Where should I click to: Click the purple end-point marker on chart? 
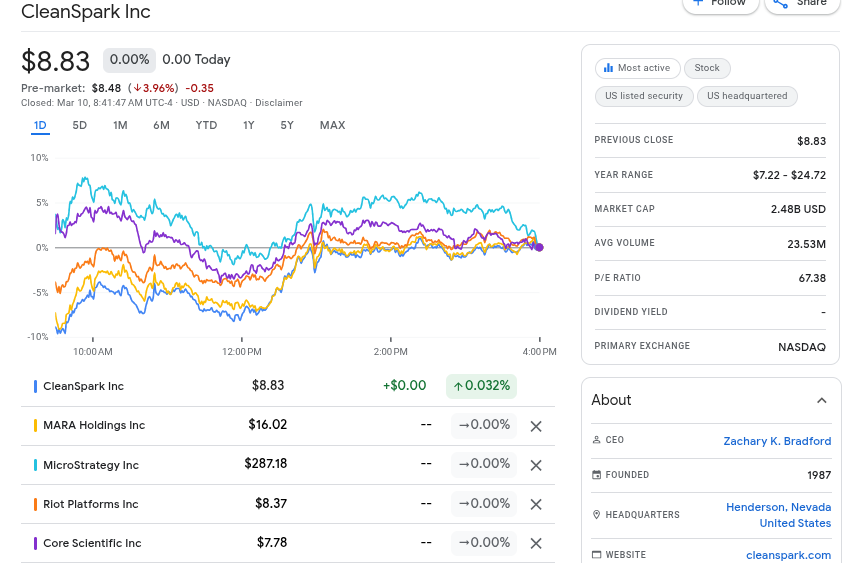[539, 247]
